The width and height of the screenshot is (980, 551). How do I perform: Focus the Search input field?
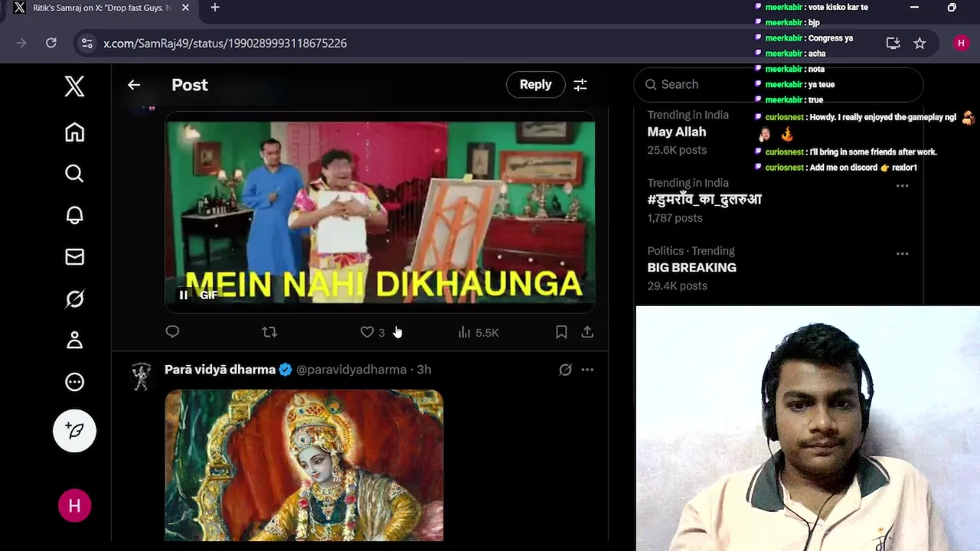pyautogui.click(x=779, y=84)
